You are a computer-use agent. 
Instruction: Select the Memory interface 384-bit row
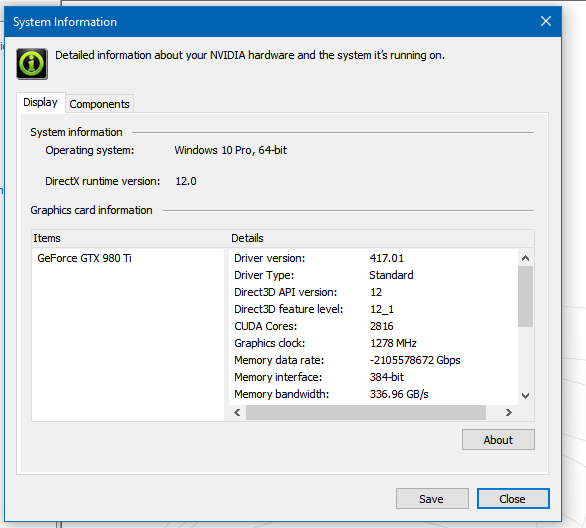point(373,377)
